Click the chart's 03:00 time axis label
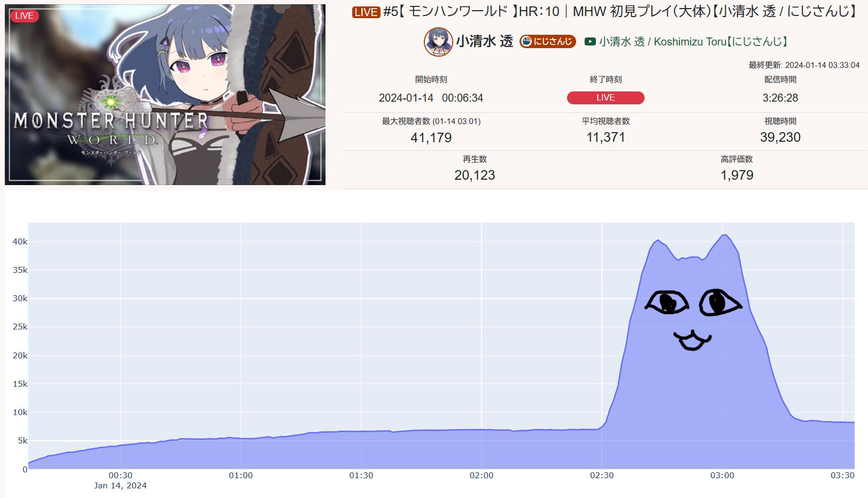This screenshot has width=868, height=498. 722,475
